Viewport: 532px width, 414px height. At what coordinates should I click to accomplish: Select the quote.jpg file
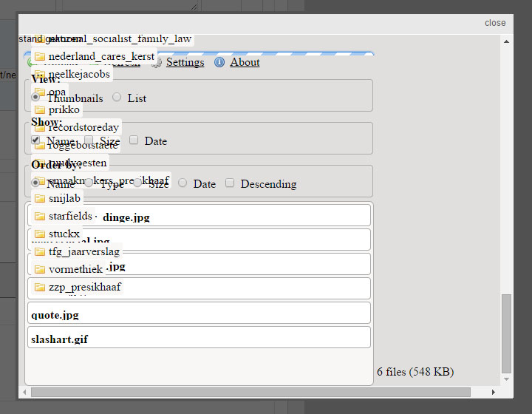coord(199,313)
